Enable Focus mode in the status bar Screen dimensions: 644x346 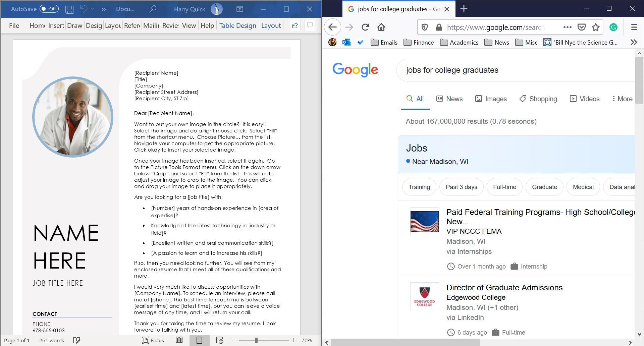pos(153,340)
